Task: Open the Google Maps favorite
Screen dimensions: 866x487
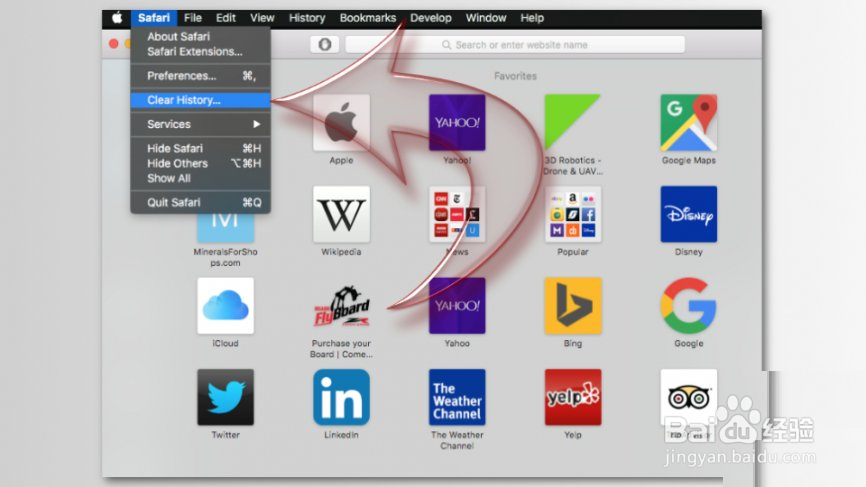Action: click(689, 123)
